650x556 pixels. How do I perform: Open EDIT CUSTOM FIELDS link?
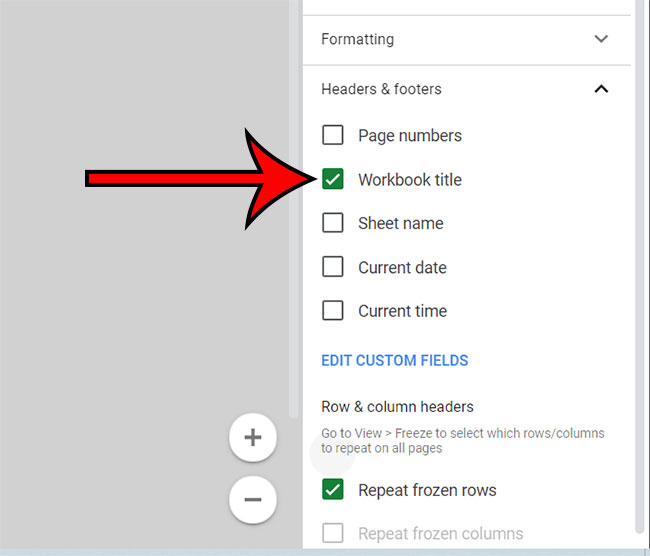(x=395, y=360)
